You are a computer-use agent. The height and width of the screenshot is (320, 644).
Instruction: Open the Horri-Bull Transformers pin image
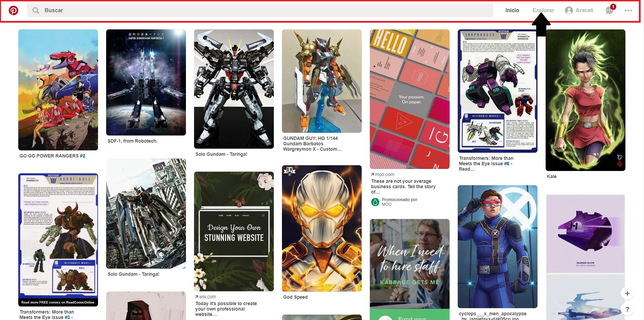point(58,240)
